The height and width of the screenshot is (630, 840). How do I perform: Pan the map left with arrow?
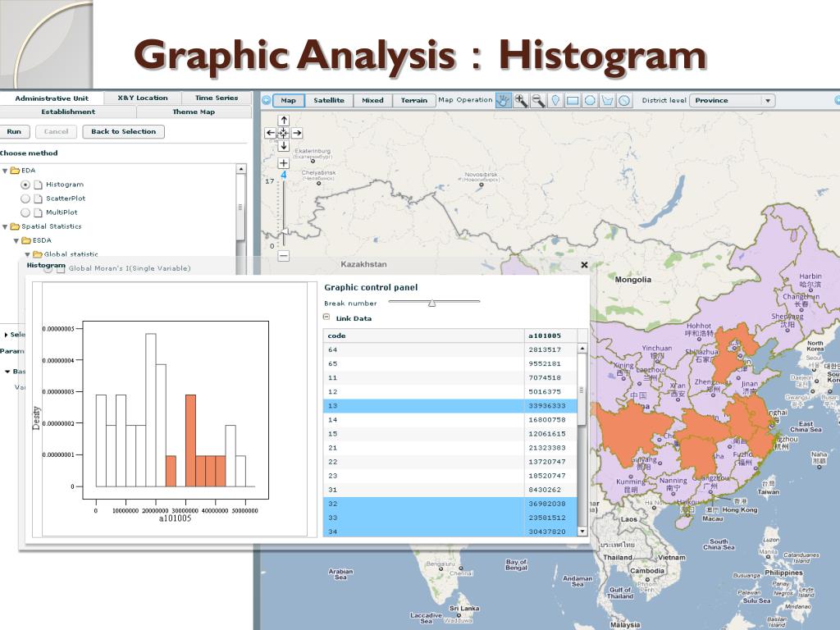pos(271,133)
